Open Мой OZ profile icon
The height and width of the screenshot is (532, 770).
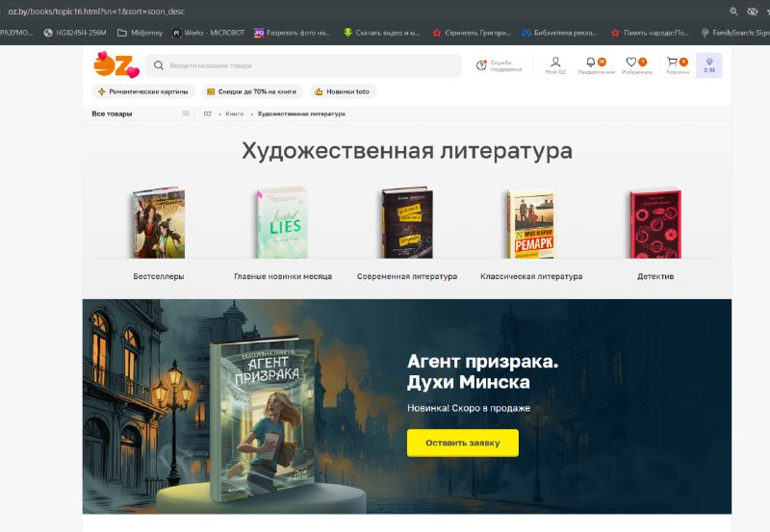pos(555,62)
